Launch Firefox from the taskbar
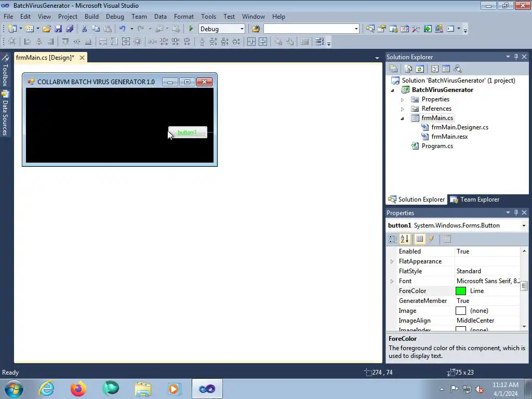Screen dimensions: 532x399 pyautogui.click(x=78, y=389)
